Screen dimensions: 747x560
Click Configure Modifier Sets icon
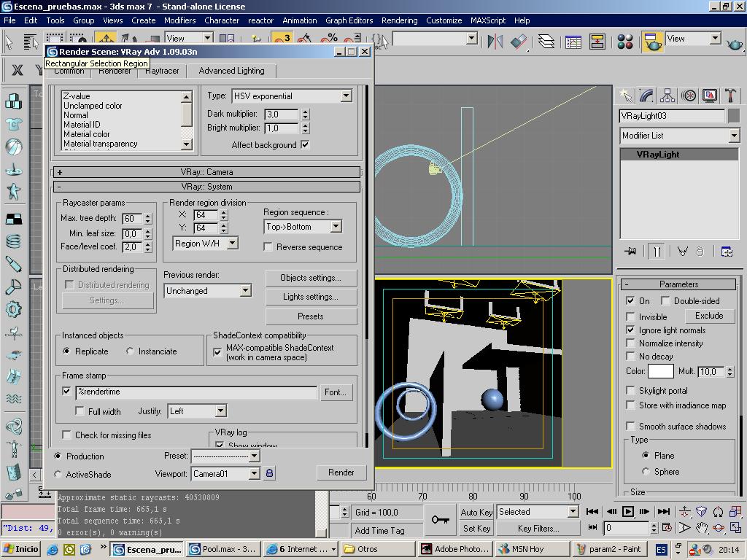pyautogui.click(x=727, y=251)
